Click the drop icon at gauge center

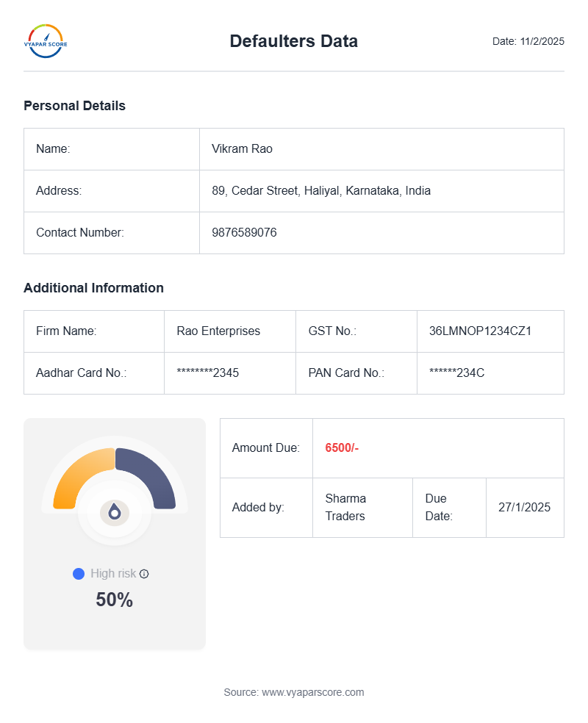pyautogui.click(x=115, y=511)
